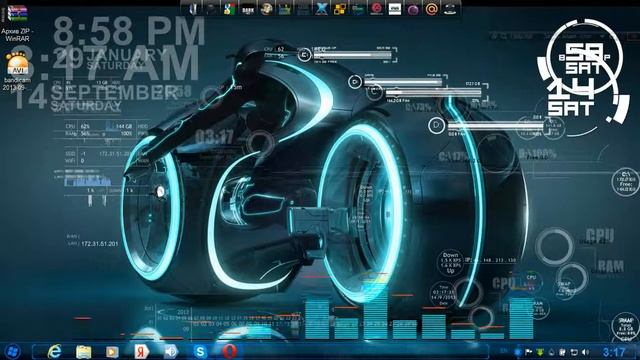Open the red circle icon in the dock
Image resolution: width=640 pixels, height=360 pixels.
(x=376, y=9)
